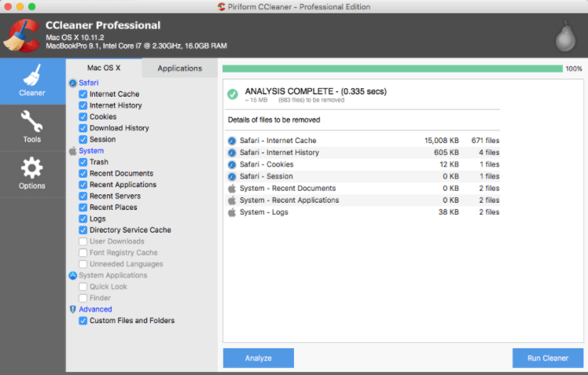Screen dimensions: 588x375
Task: Select the Safari - Cookies result row
Action: pyautogui.click(x=363, y=164)
